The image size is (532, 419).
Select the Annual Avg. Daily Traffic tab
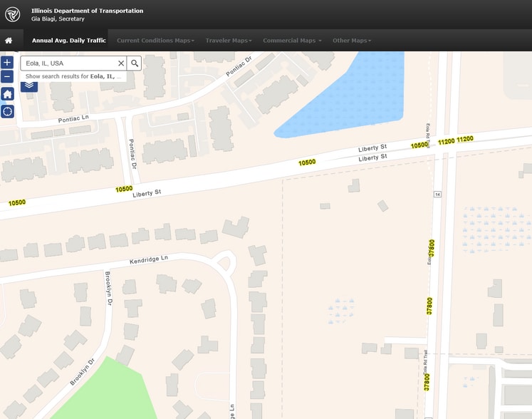click(68, 41)
